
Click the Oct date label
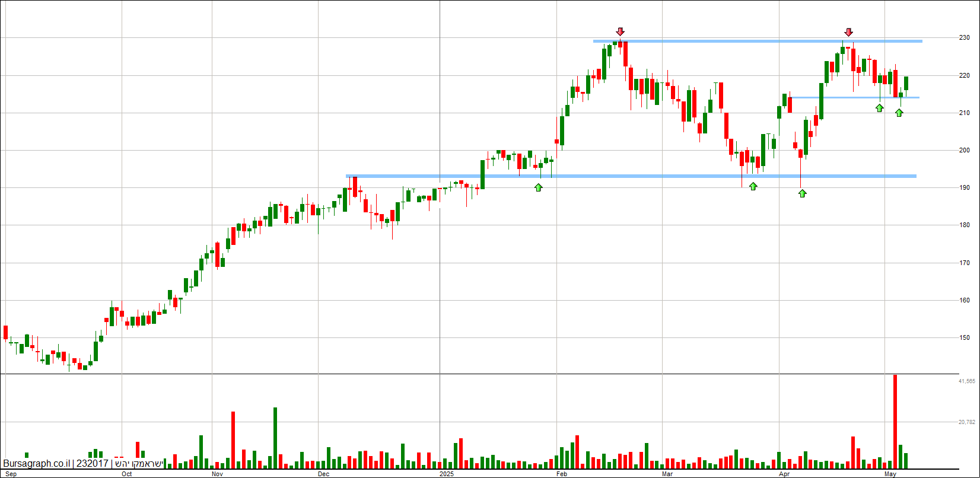coord(127,474)
